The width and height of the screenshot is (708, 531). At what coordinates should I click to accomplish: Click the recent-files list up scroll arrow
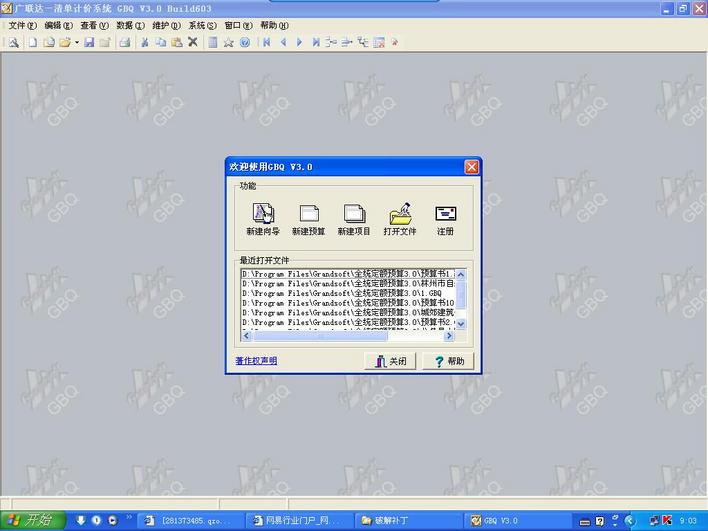coord(461,275)
